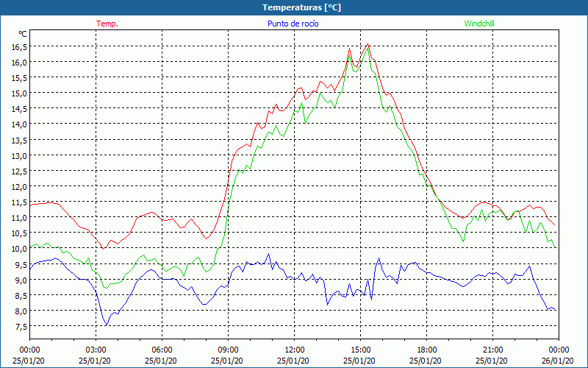Click the '00:00' label above '26/01/20'
Screen dimensions: 588x368
coord(559,350)
